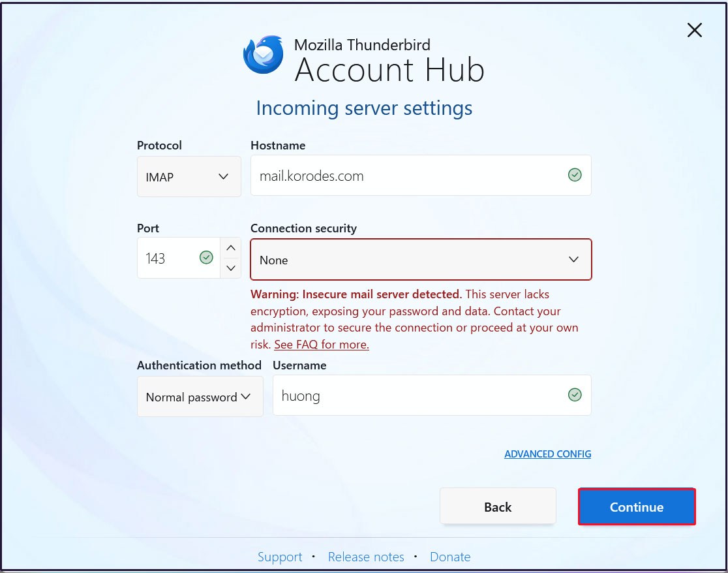Click the Port valid checkmark icon
This screenshot has height=573, width=728.
point(206,257)
